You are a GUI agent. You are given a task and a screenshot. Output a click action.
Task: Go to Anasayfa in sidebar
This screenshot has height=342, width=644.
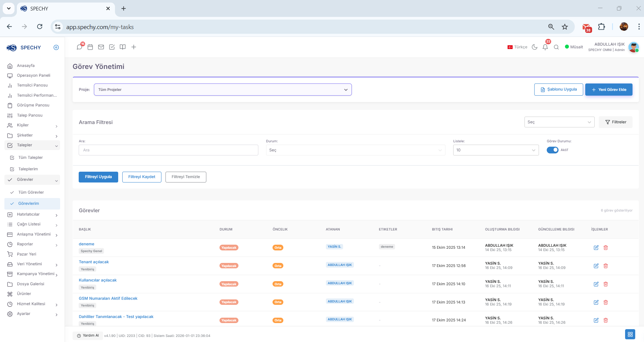(x=26, y=66)
